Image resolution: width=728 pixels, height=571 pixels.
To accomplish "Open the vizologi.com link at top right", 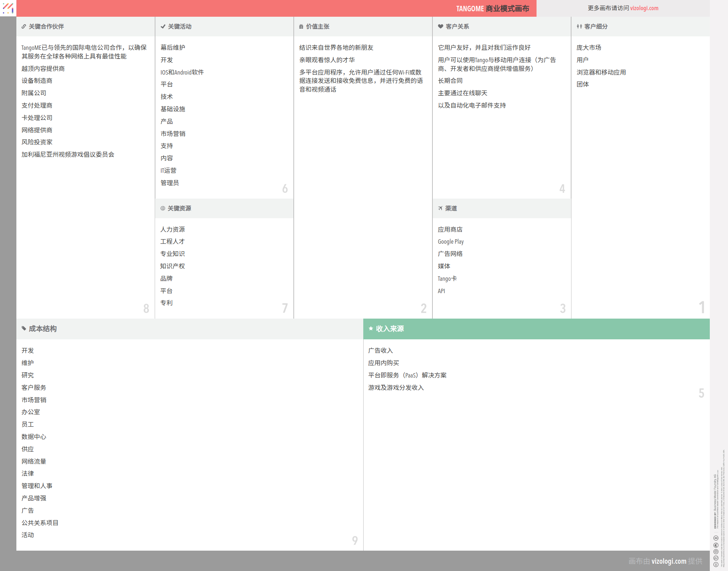I will click(644, 8).
